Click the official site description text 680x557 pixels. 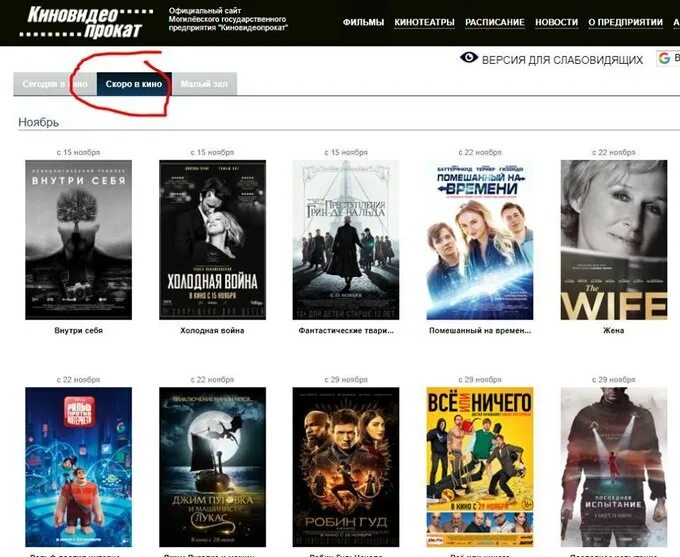[228, 19]
